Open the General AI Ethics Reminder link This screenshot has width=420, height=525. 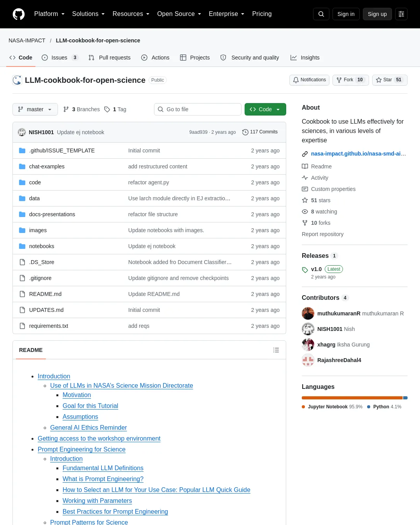[88, 428]
